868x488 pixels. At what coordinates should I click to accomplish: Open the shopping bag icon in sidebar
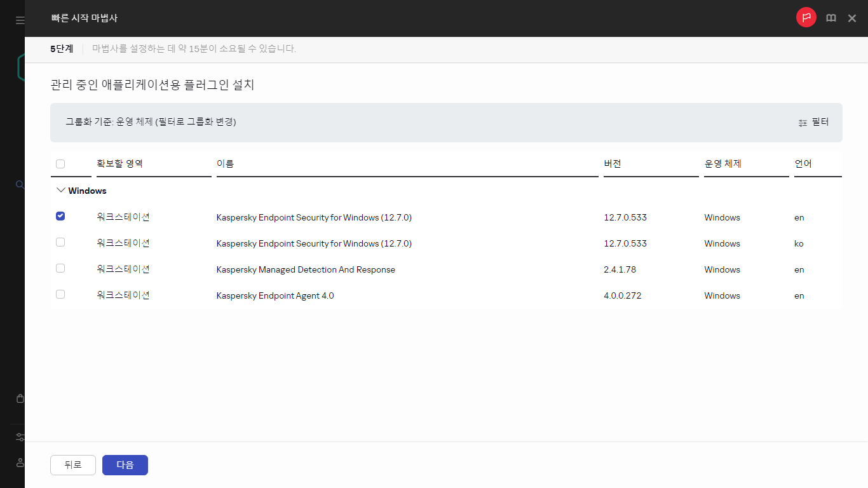[x=20, y=398]
